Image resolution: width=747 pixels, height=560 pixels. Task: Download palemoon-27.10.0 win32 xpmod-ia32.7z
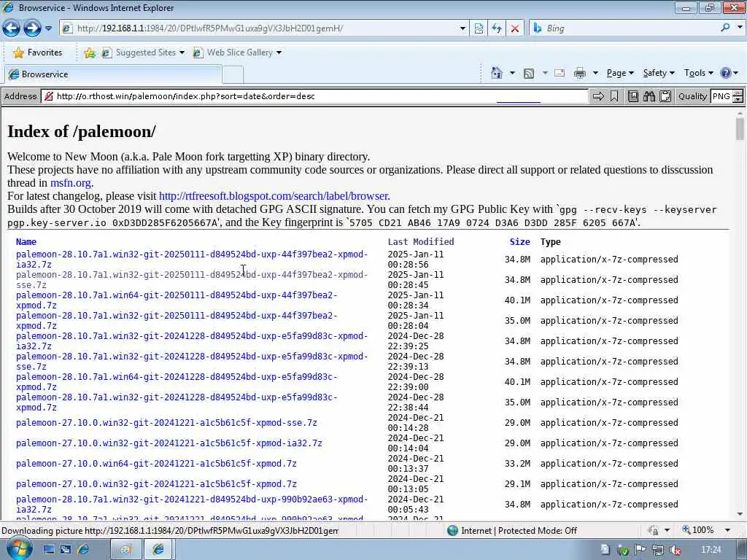coord(169,443)
